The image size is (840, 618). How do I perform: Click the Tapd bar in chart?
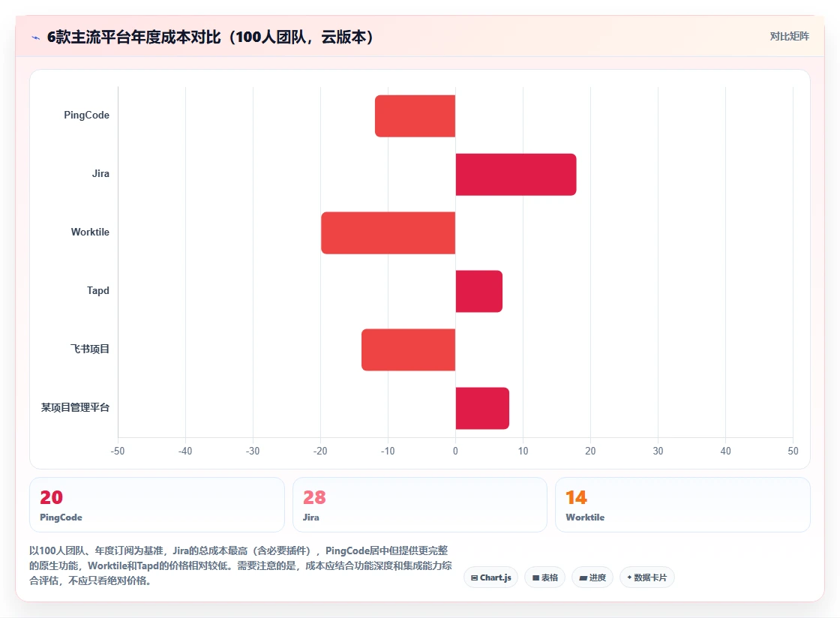479,291
